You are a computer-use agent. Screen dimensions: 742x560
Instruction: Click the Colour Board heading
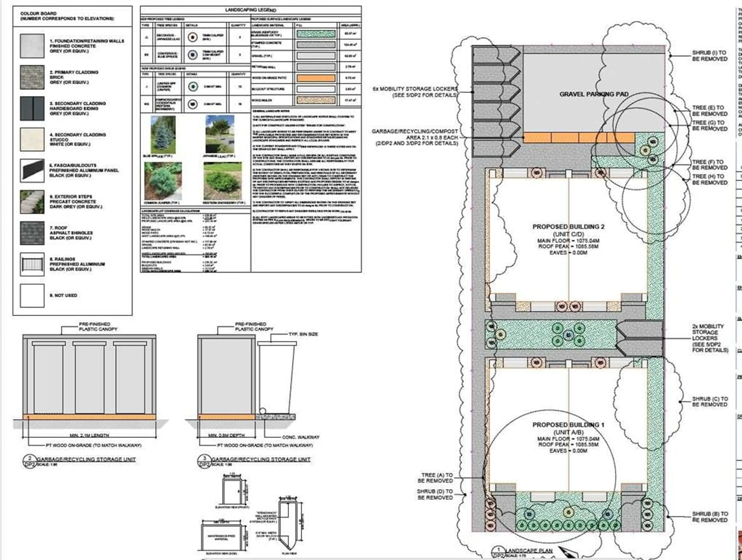pos(39,13)
